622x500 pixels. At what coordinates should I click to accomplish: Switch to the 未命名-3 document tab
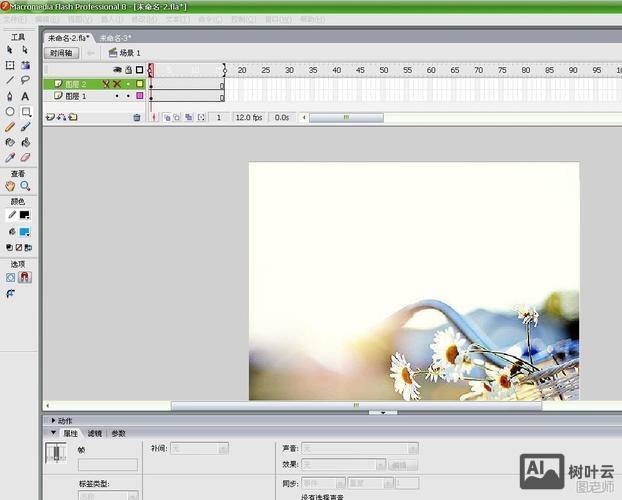(114, 37)
